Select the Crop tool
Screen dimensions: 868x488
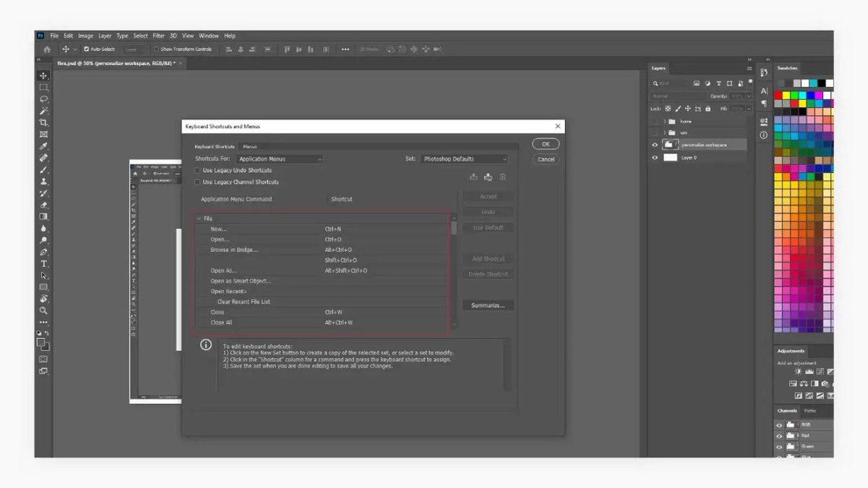tap(43, 122)
